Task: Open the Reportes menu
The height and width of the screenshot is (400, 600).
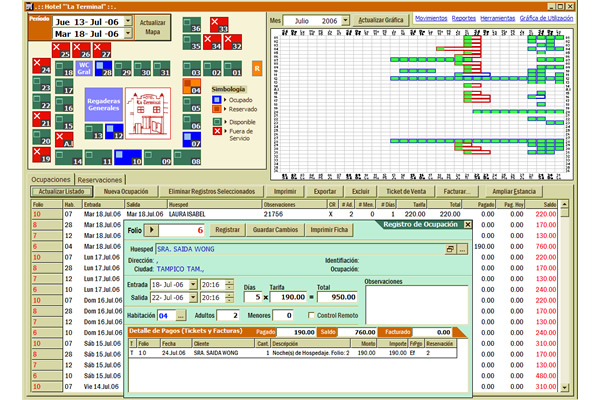Action: click(x=435, y=18)
